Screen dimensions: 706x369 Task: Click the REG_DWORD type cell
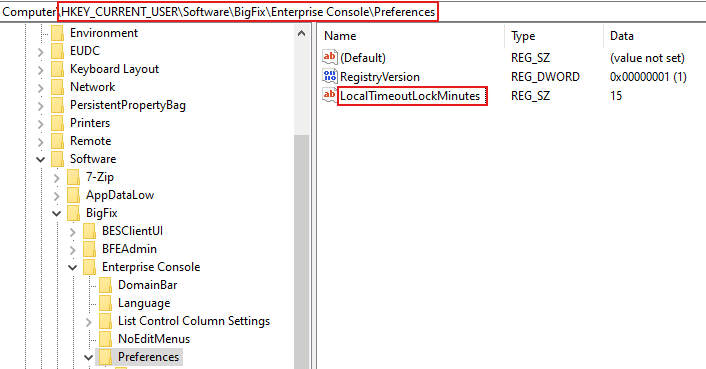tap(545, 77)
